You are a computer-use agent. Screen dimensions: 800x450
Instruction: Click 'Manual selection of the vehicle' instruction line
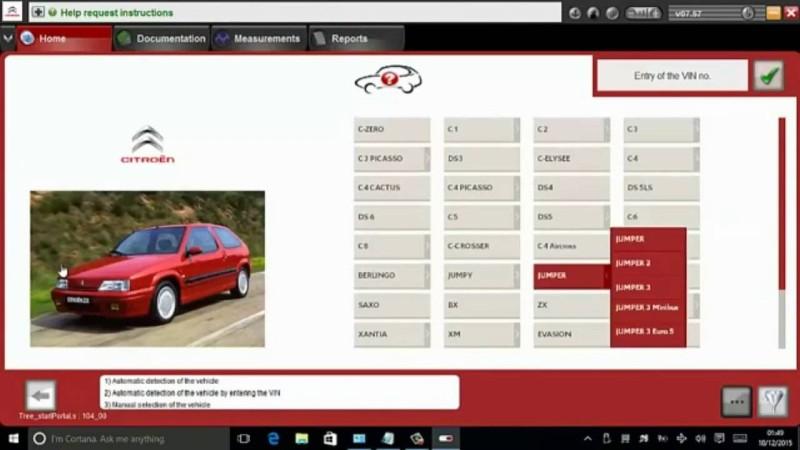[x=157, y=405]
